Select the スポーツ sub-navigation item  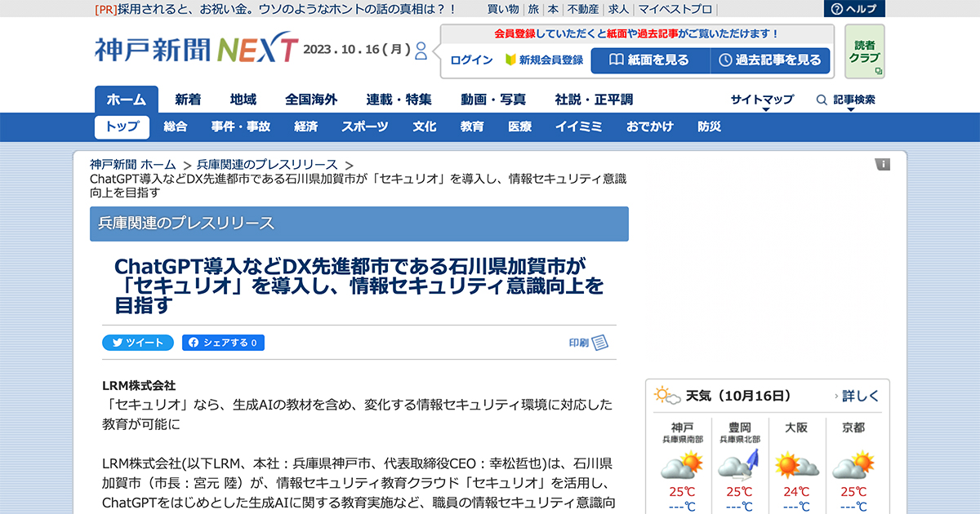365,126
